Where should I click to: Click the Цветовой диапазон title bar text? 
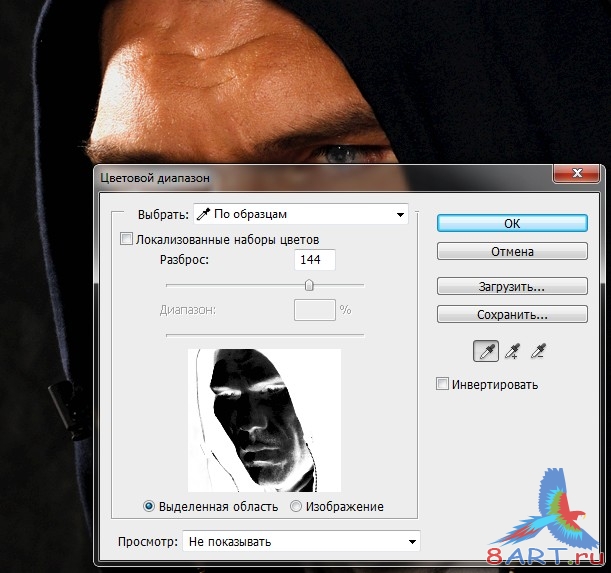click(x=155, y=178)
